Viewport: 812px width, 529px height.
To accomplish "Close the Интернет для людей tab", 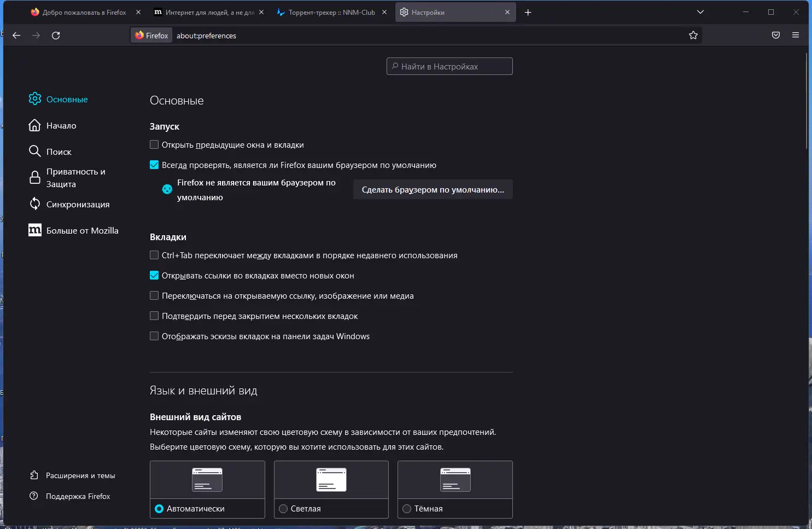I will coord(261,12).
